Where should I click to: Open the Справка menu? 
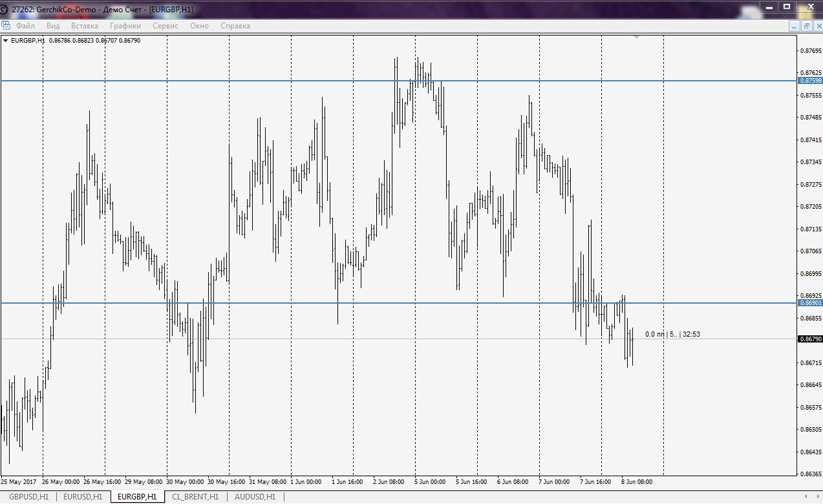(x=235, y=26)
